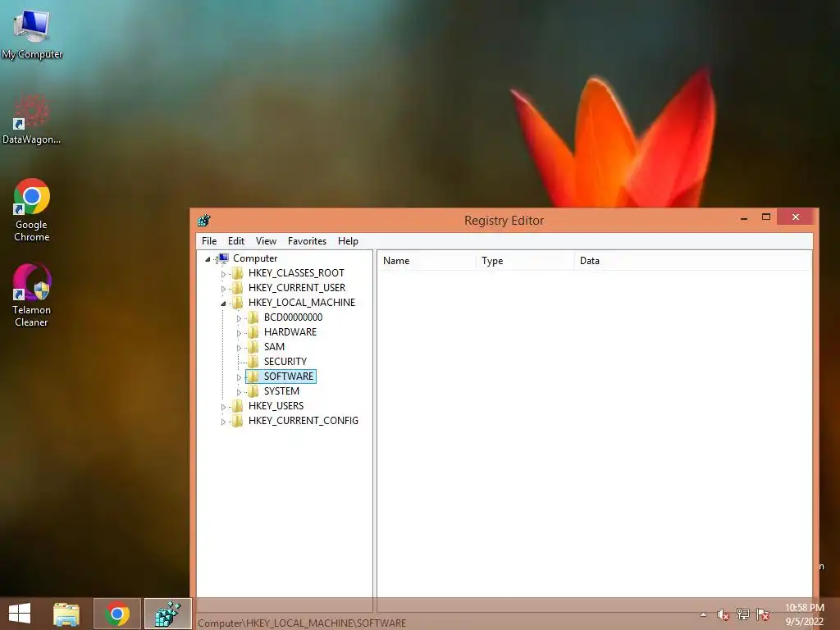Viewport: 840px width, 630px height.
Task: Select the HKEY_CLASSES_ROOT label
Action: pos(296,273)
